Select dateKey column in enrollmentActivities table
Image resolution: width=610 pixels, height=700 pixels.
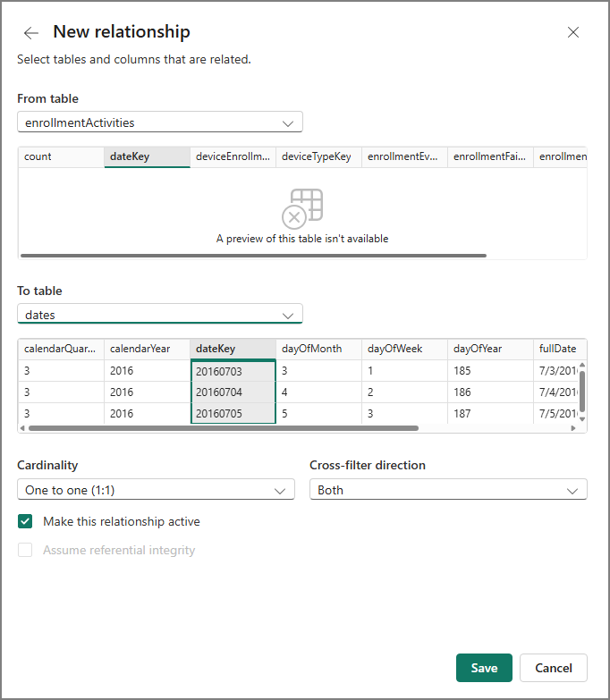click(148, 156)
